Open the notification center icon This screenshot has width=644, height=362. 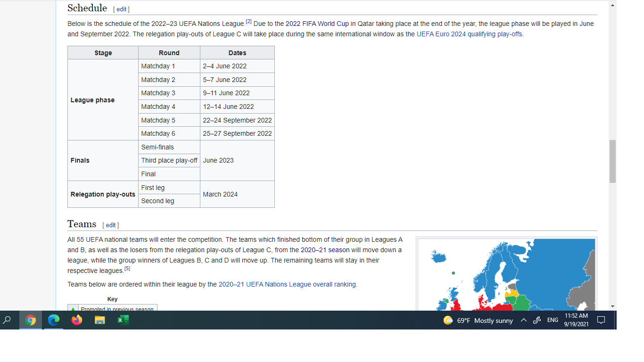601,321
